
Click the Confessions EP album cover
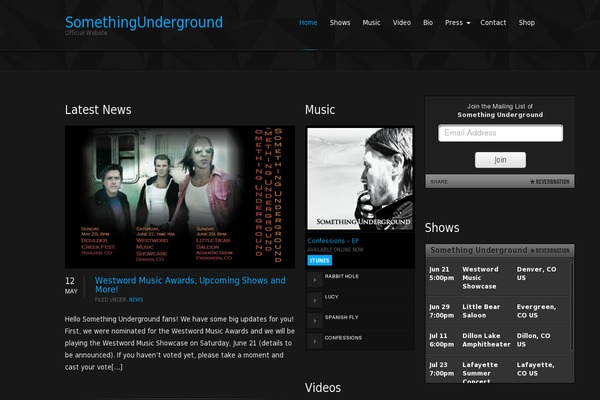360,179
